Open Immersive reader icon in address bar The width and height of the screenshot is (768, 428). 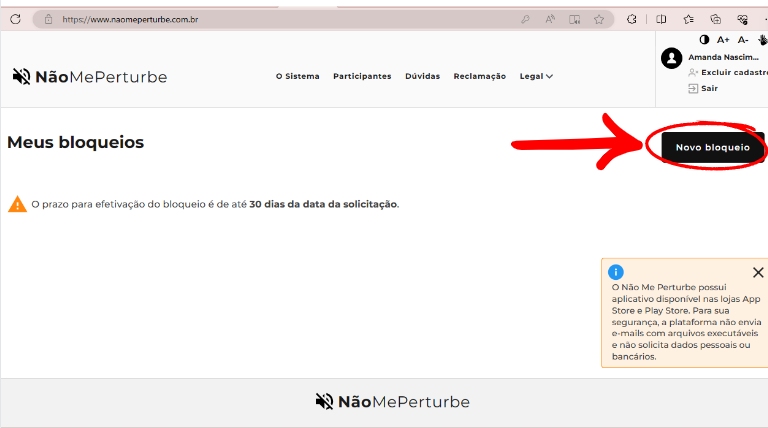pyautogui.click(x=575, y=20)
